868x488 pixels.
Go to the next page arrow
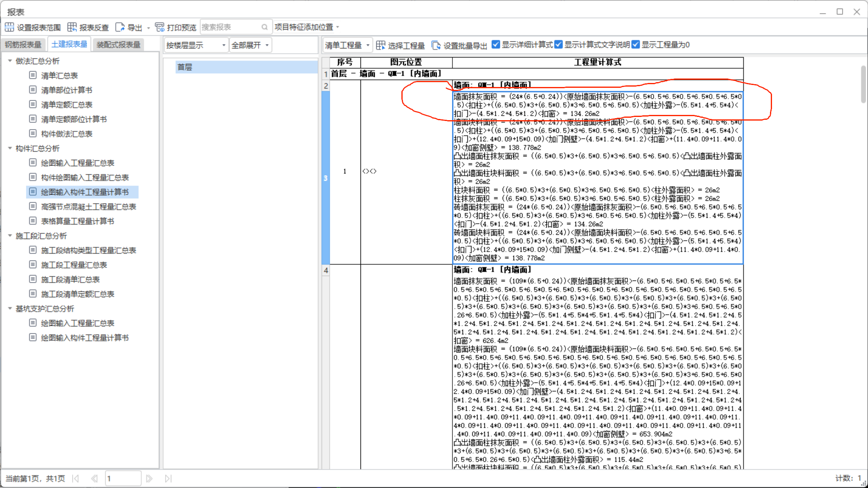(x=149, y=478)
